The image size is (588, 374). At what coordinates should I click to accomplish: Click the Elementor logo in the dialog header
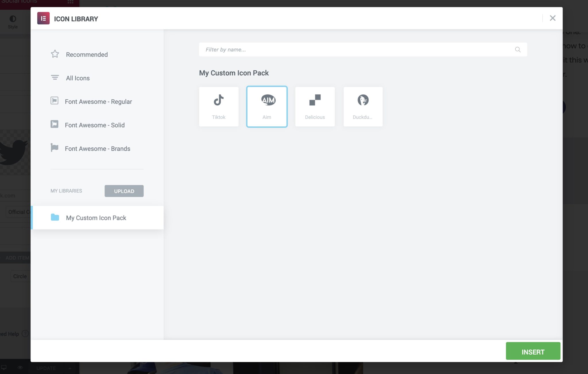(44, 18)
